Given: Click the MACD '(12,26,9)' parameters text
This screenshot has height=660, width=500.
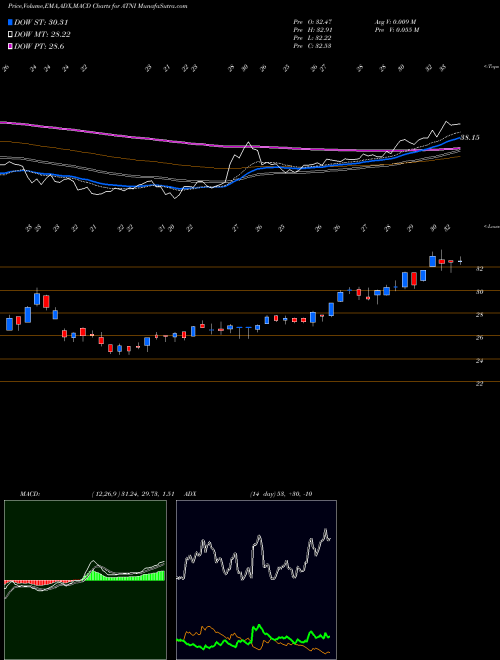Looking at the screenshot, I should (x=105, y=494).
